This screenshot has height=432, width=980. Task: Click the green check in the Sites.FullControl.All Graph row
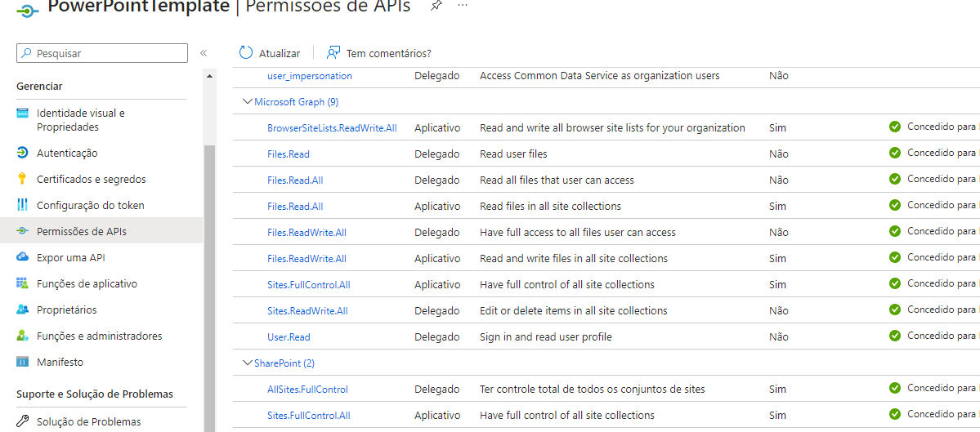click(895, 283)
